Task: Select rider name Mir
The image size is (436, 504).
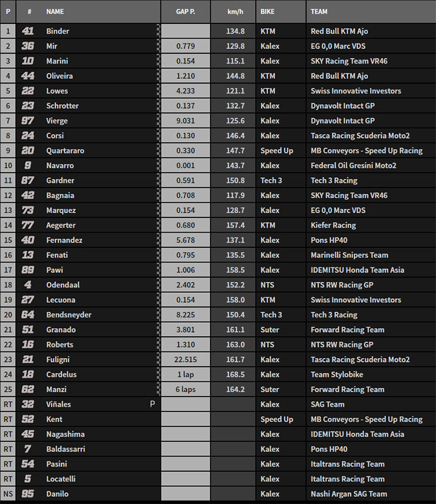Action: [x=52, y=46]
